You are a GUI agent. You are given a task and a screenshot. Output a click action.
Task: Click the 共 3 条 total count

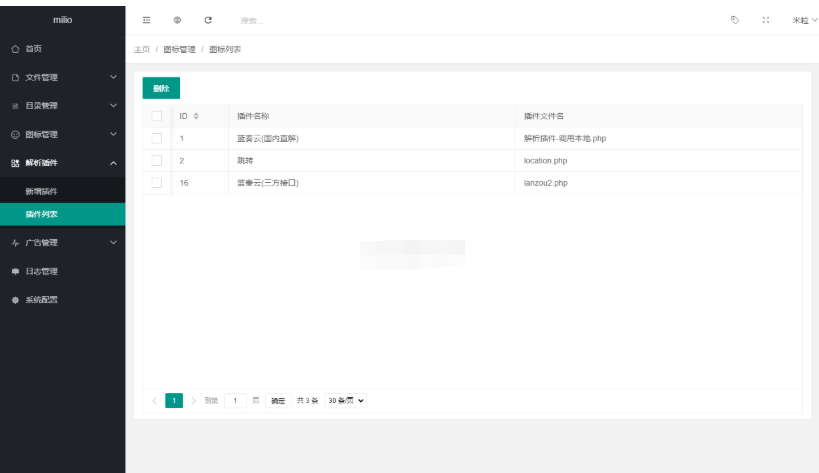click(x=307, y=400)
